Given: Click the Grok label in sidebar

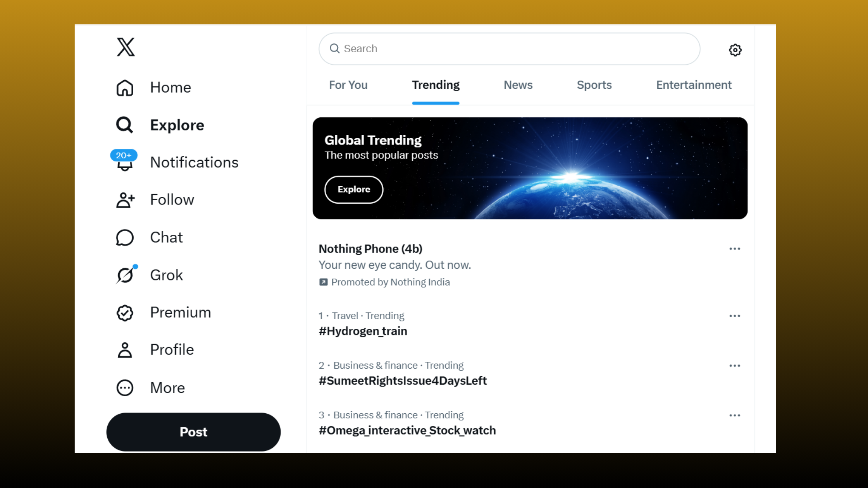Looking at the screenshot, I should point(166,275).
